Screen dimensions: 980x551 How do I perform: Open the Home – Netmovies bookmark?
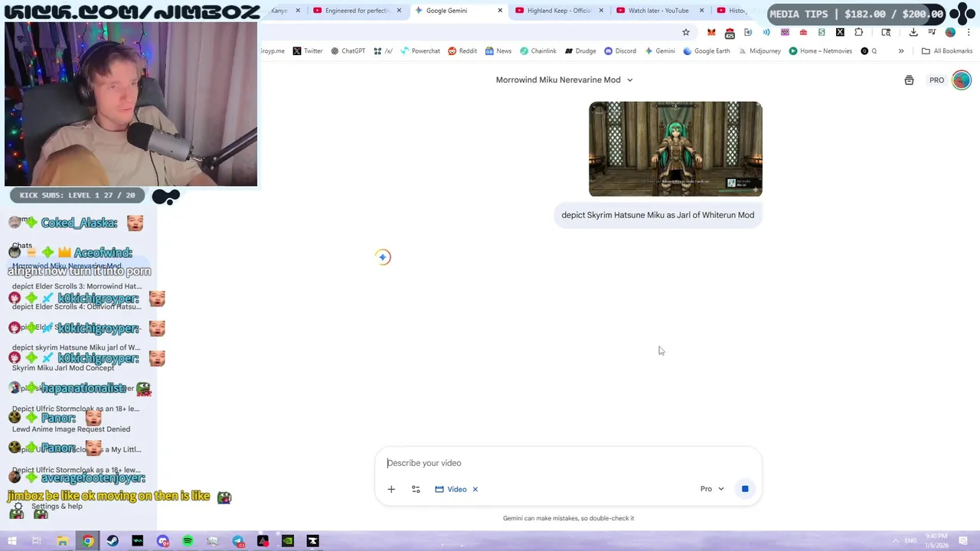[x=820, y=51]
